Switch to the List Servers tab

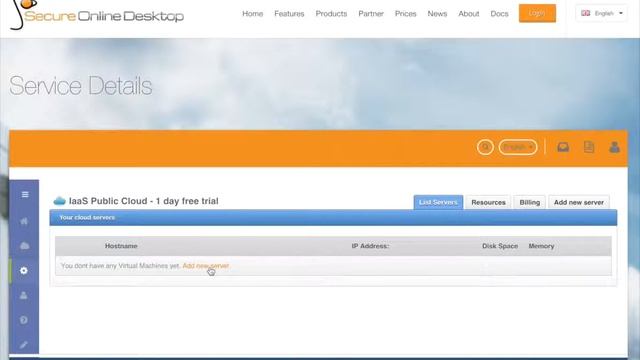[x=438, y=202]
